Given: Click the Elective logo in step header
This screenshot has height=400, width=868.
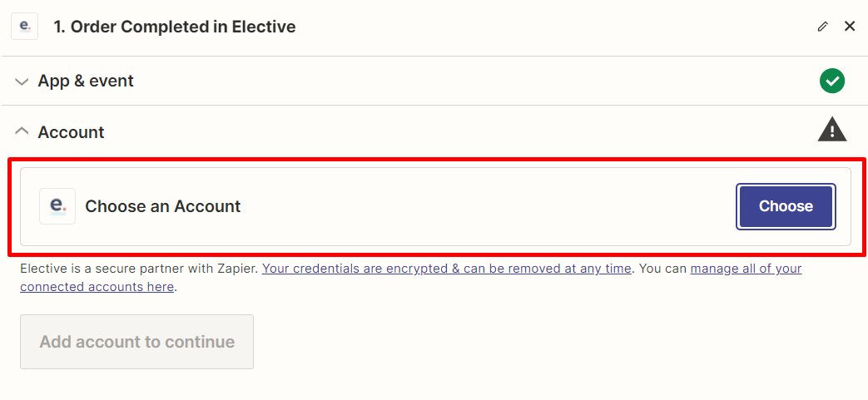Looking at the screenshot, I should (24, 27).
